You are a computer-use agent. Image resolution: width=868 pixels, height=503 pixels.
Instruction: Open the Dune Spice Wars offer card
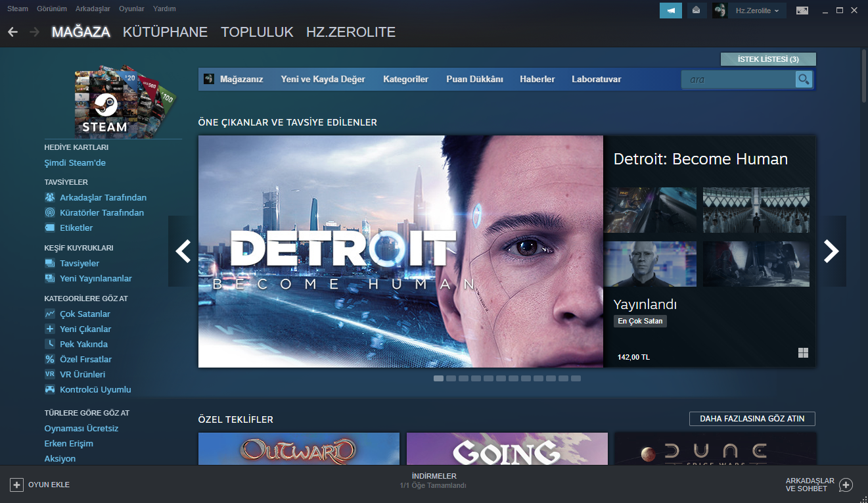(716, 448)
